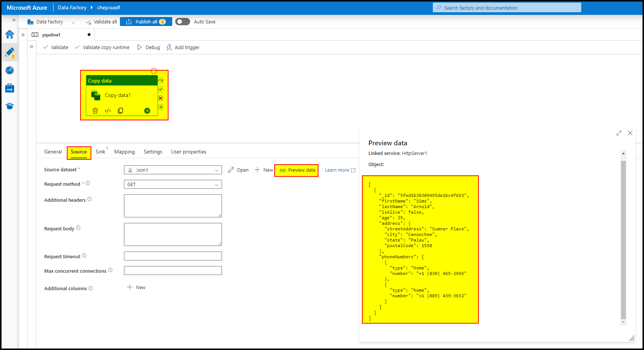Click the Publish all button

(146, 22)
